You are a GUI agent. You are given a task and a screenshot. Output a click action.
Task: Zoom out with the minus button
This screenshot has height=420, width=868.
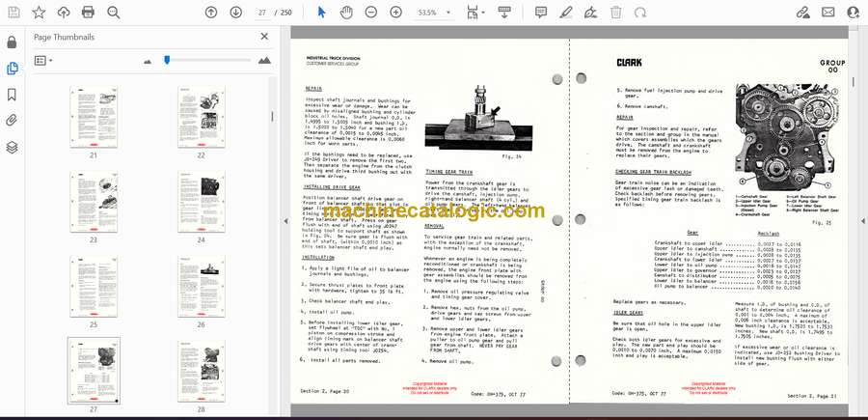pos(371,13)
